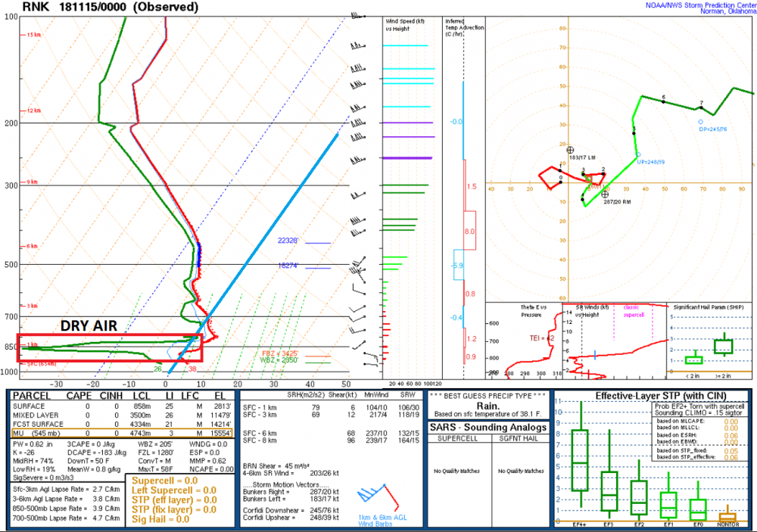Click the NCAPE = 0.00 value
Viewport: 757px width, 532px height.
(211, 469)
